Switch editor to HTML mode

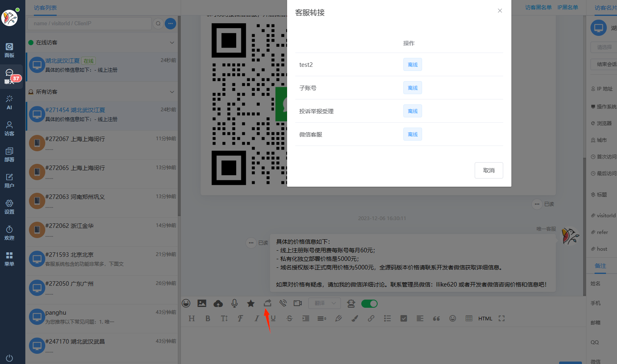click(x=485, y=318)
